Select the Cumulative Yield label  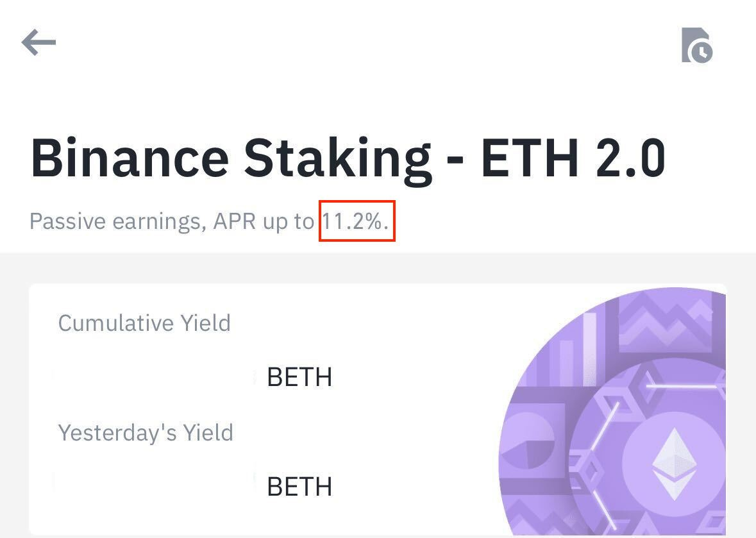click(x=144, y=323)
